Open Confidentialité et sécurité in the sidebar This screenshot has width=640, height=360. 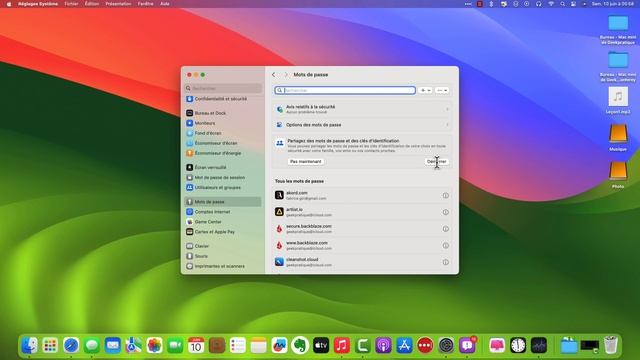click(221, 99)
